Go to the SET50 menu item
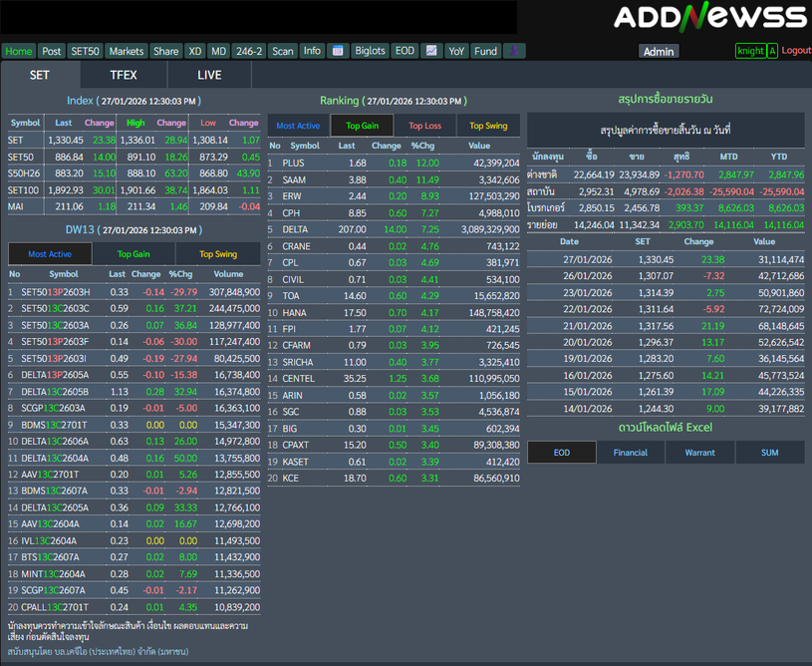 click(x=85, y=51)
